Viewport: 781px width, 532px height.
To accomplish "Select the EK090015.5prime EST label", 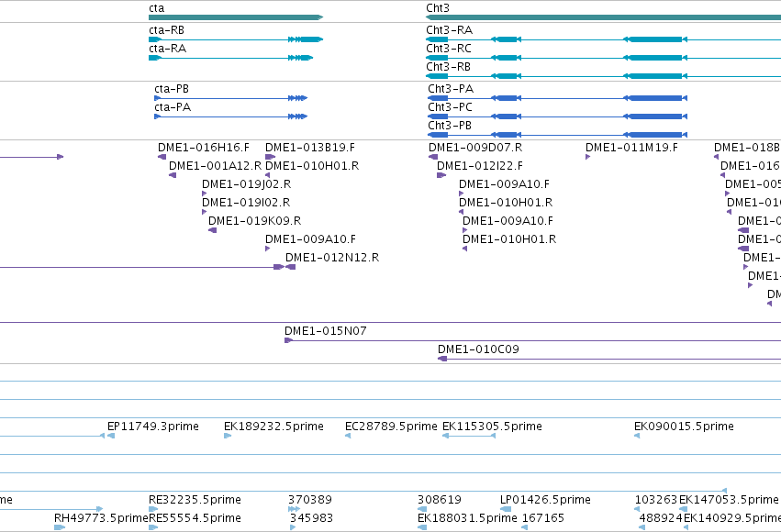I will pos(684,427).
